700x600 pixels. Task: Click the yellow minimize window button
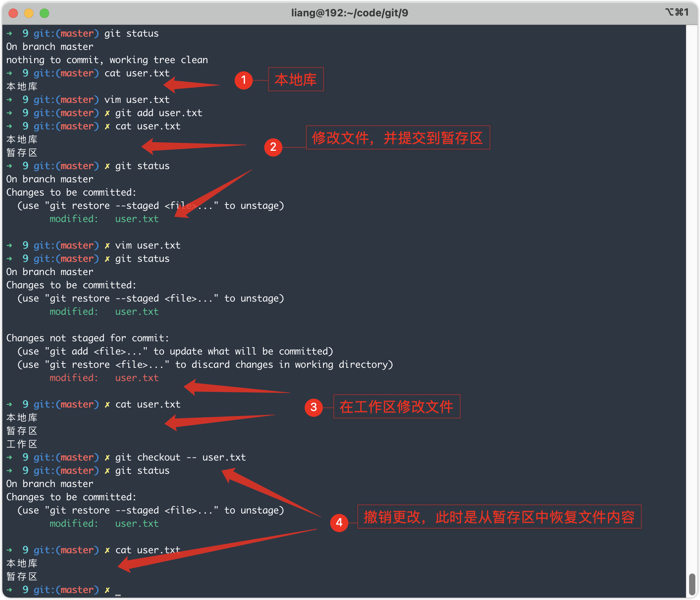(x=29, y=13)
